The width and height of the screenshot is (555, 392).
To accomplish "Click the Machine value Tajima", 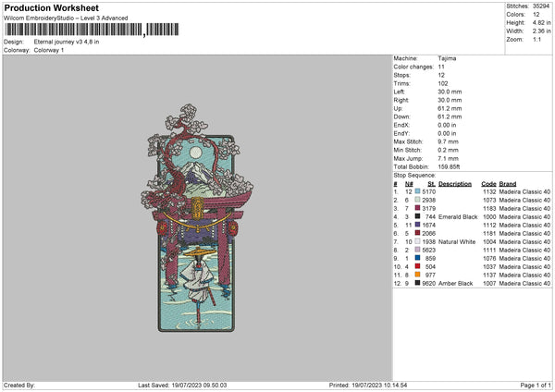I will click(447, 58).
